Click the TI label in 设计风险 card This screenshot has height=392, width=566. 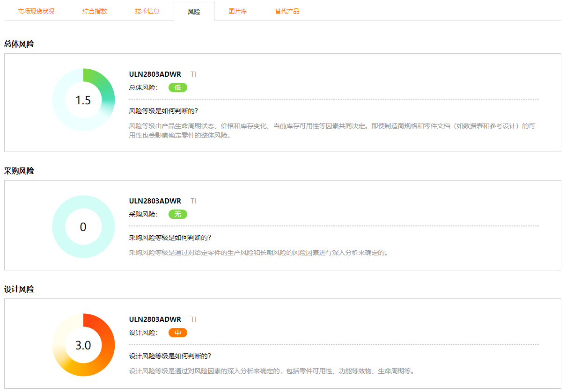(x=193, y=319)
